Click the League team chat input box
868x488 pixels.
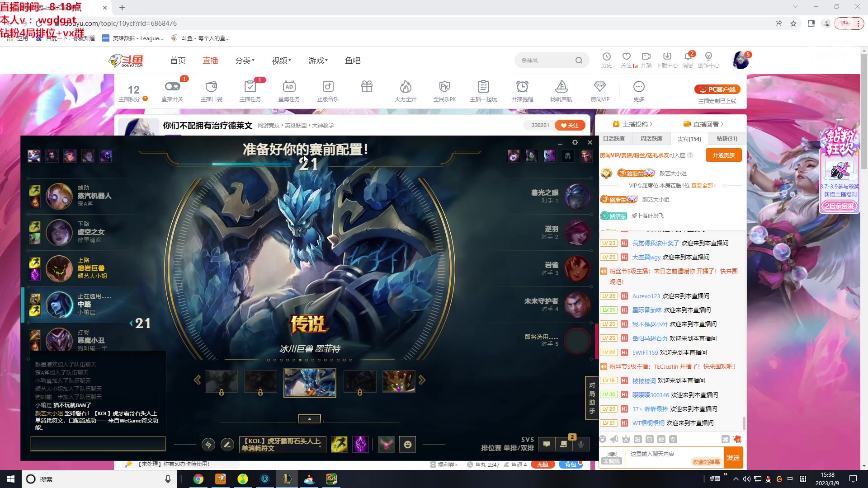click(x=98, y=444)
